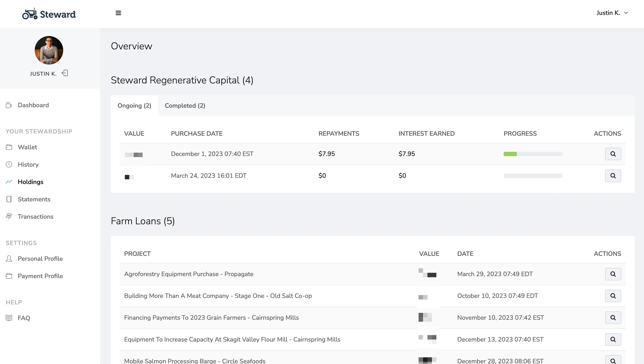644x364 pixels.
Task: Switch to the Completed (2) tab
Action: coord(185,105)
